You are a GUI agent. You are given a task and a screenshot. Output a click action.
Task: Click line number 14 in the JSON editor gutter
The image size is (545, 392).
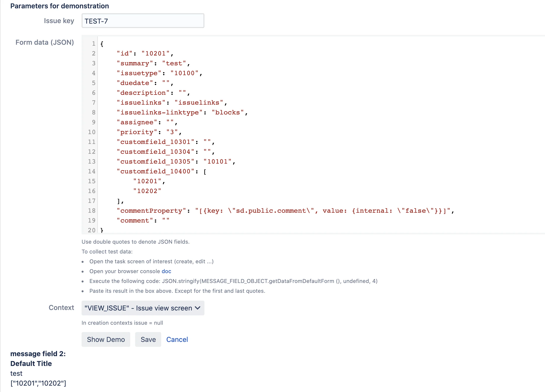click(x=92, y=171)
